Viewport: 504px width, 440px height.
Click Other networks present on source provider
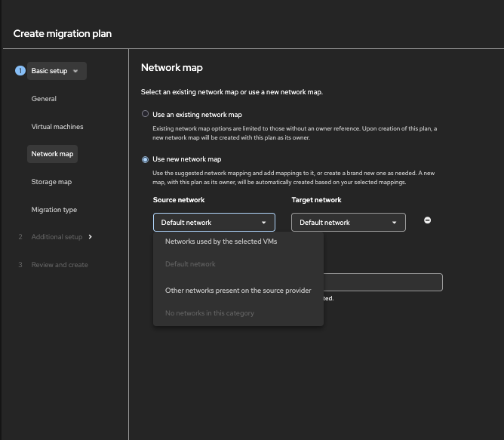(x=238, y=290)
